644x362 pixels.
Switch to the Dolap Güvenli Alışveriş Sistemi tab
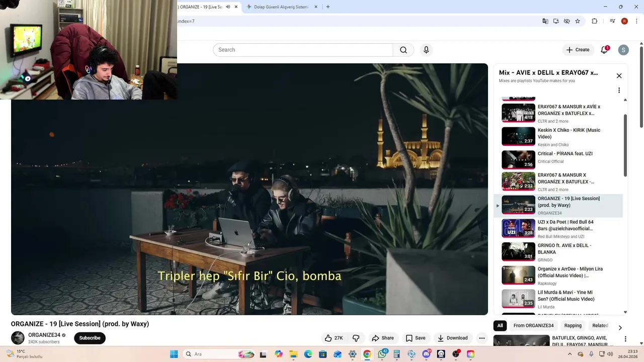click(x=281, y=7)
